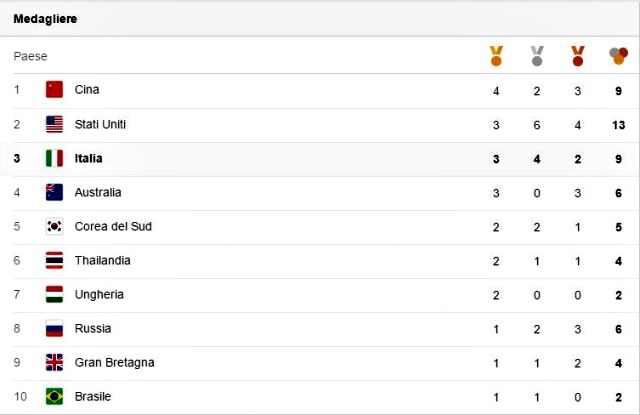The width and height of the screenshot is (640, 415).
Task: Click the Paese column header
Action: 31,56
